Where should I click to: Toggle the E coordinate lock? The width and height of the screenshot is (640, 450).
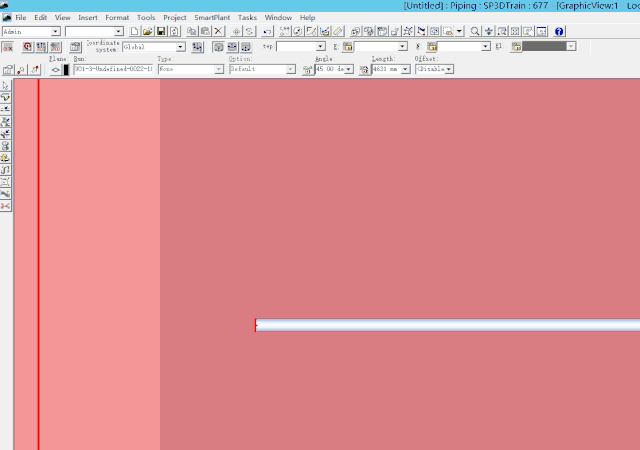(x=347, y=47)
